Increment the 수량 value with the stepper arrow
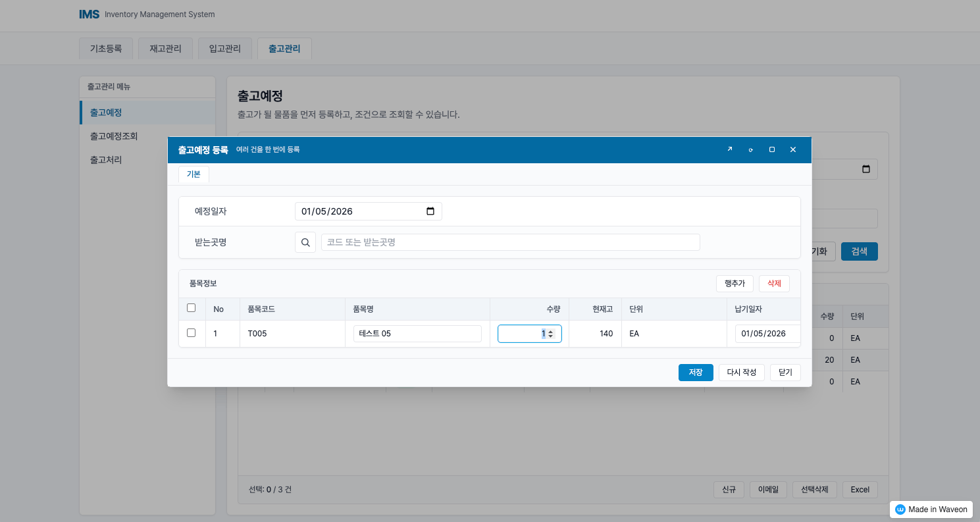This screenshot has width=980, height=522. [x=549, y=331]
